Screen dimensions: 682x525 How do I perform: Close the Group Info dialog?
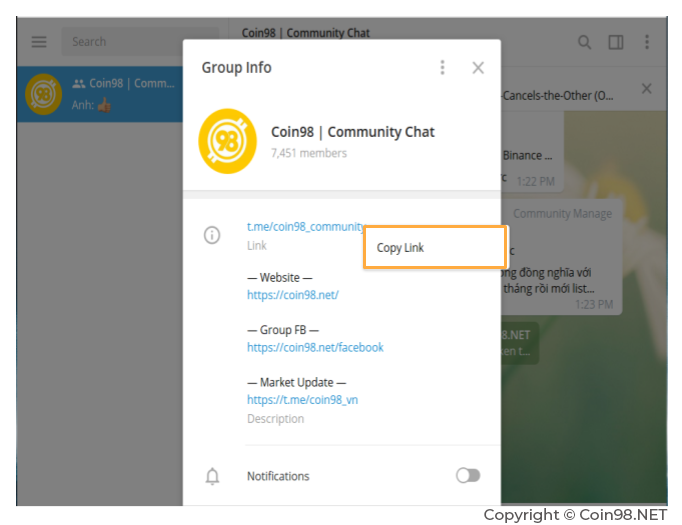(x=478, y=67)
